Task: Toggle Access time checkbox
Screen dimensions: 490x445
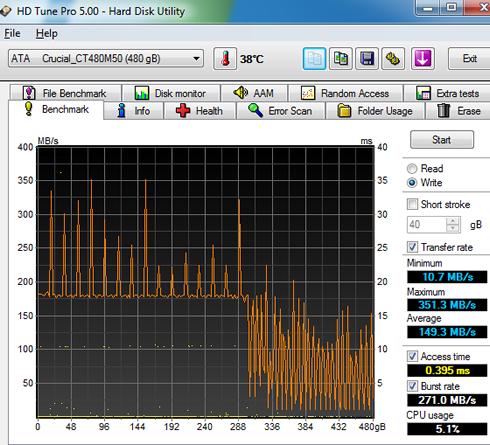Action: click(412, 356)
